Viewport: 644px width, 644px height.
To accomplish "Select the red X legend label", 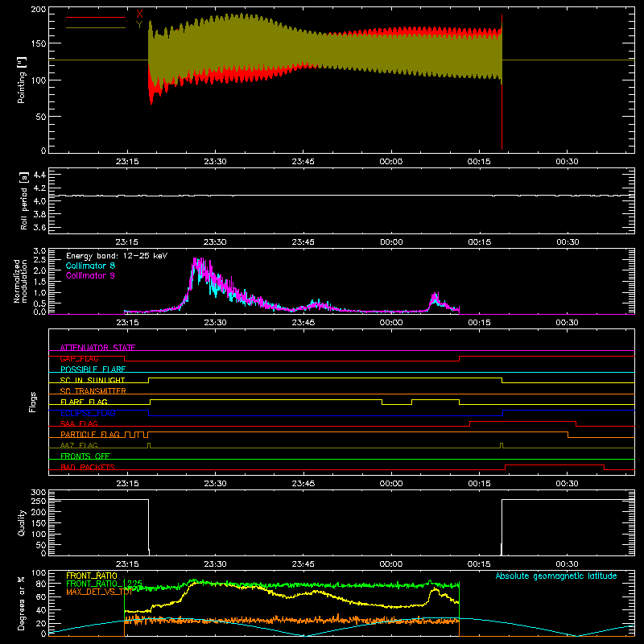I will [x=139, y=14].
